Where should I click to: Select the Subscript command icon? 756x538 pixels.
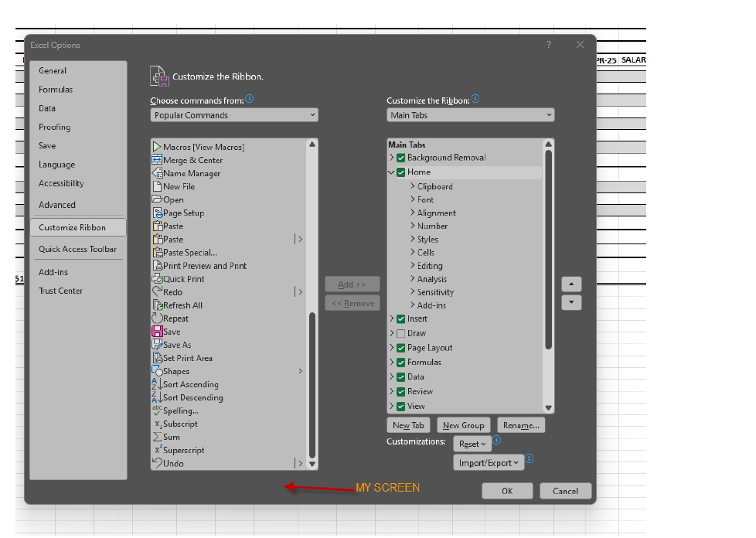pyautogui.click(x=158, y=424)
